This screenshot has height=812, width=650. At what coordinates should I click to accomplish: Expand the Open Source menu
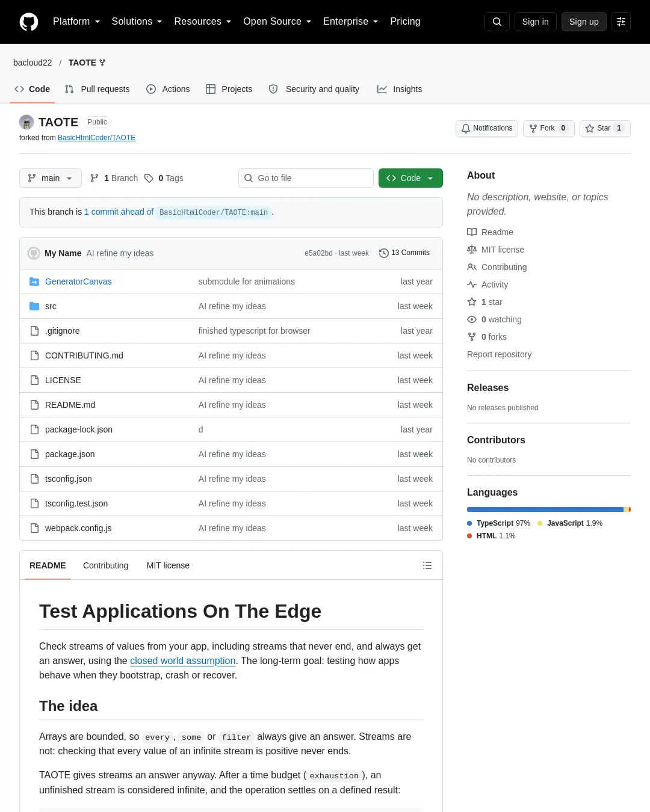point(277,22)
